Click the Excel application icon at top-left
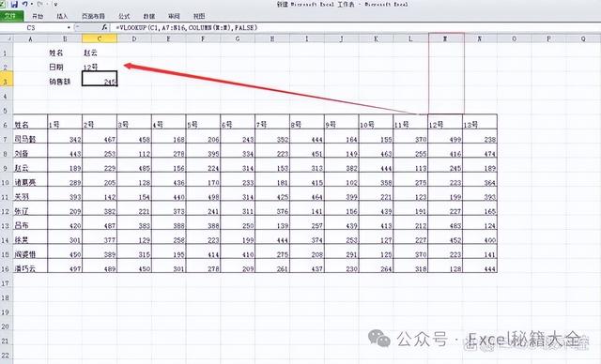The image size is (601, 364). click(x=3, y=4)
